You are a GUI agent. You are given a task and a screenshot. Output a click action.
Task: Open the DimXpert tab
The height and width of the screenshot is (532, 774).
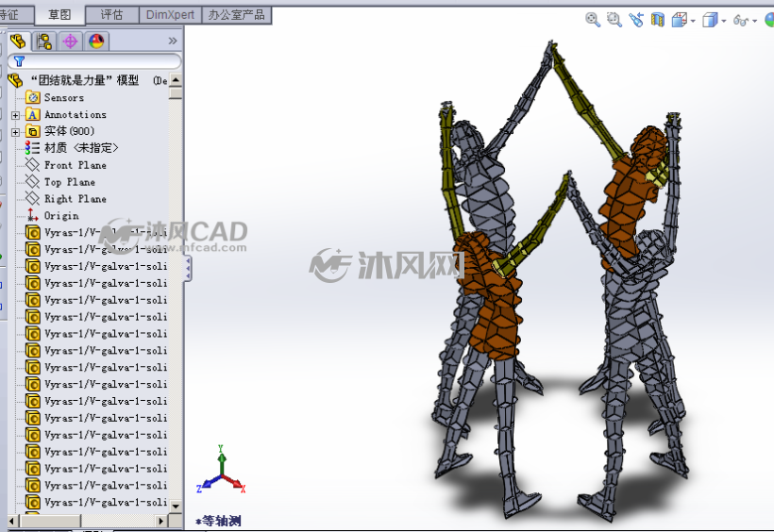(x=170, y=15)
